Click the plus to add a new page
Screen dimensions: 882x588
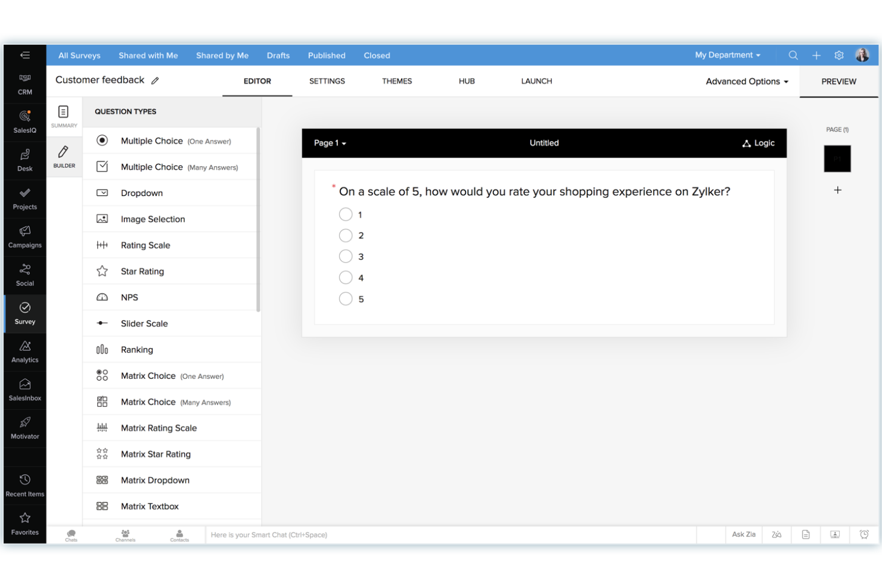[x=837, y=189]
